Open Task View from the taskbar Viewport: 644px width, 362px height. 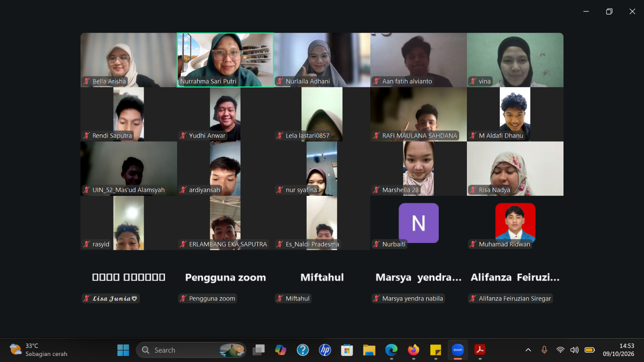(x=258, y=350)
